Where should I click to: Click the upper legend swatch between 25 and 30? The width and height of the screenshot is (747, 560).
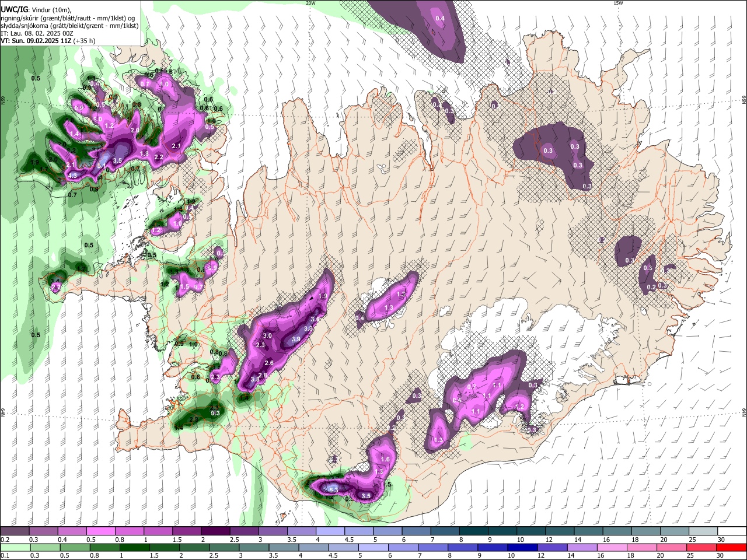703,531
